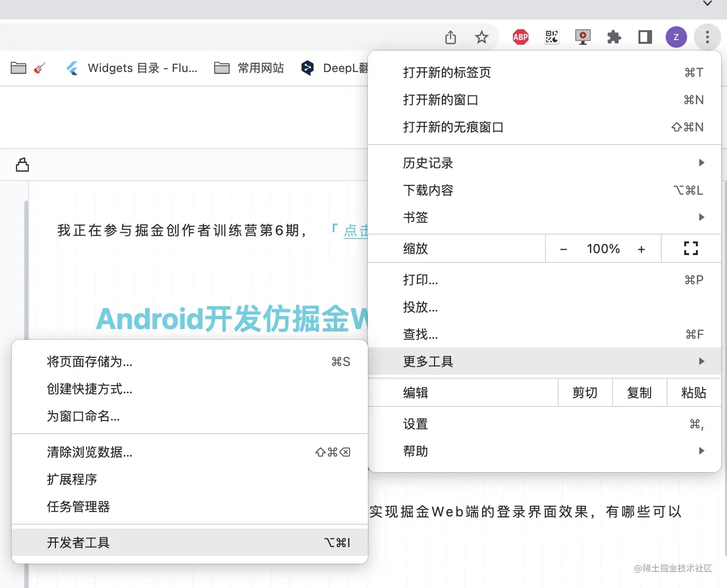
Task: Select 投放... menu item
Action: coord(544,307)
